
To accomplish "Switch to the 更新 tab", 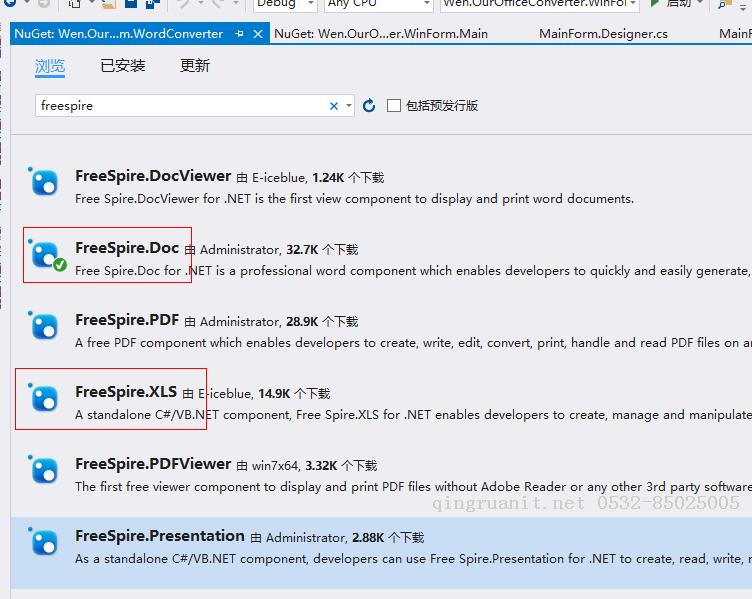I will coord(195,66).
